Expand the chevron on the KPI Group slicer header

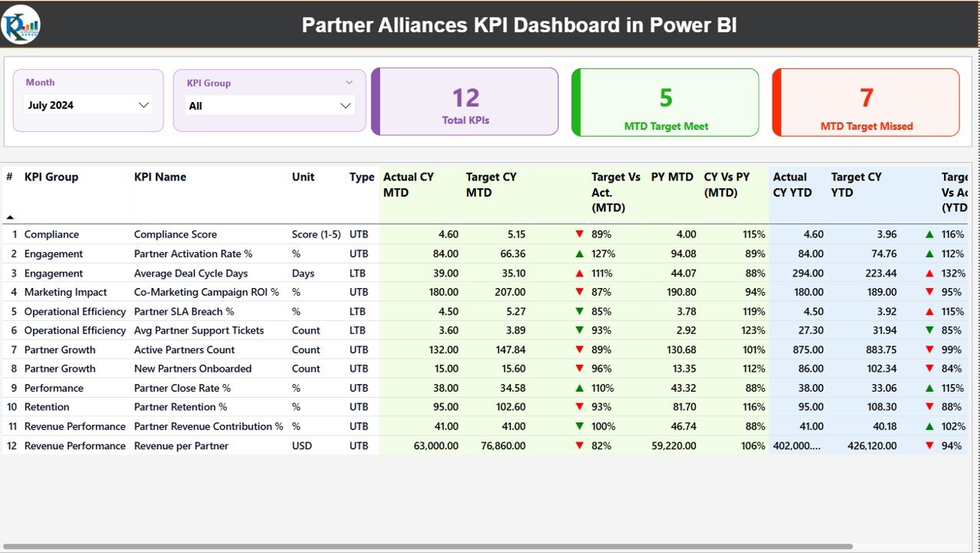[x=350, y=82]
